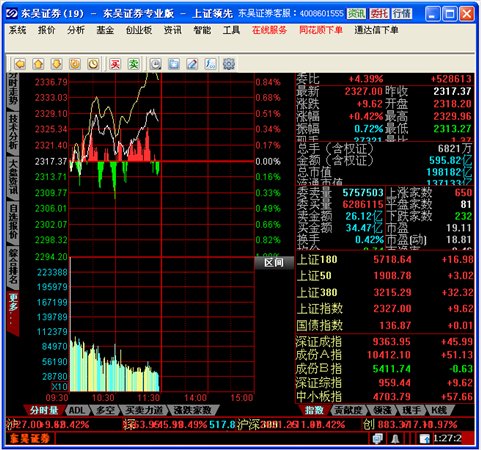Image resolution: width=481 pixels, height=450 pixels.
Task: Select the 深证综指 index row
Action: click(385, 382)
